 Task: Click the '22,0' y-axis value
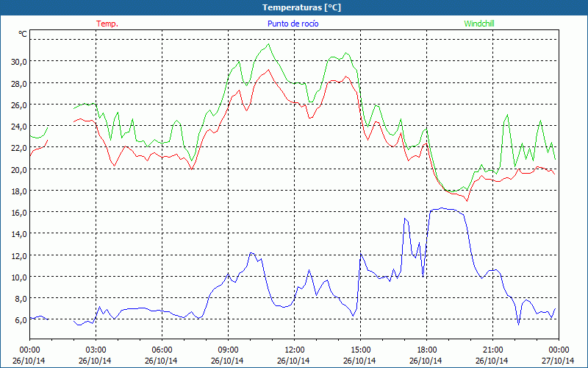[x=19, y=148]
